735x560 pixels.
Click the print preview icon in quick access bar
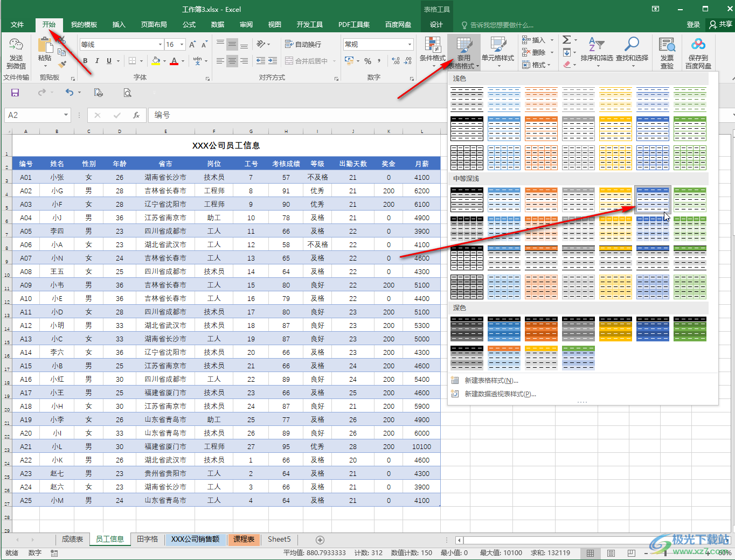pyautogui.click(x=127, y=93)
